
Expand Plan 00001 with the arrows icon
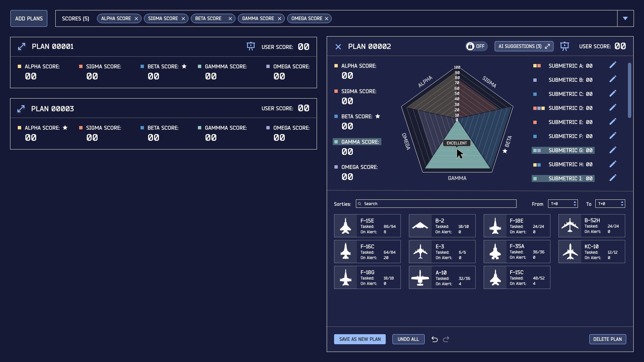pyautogui.click(x=21, y=47)
